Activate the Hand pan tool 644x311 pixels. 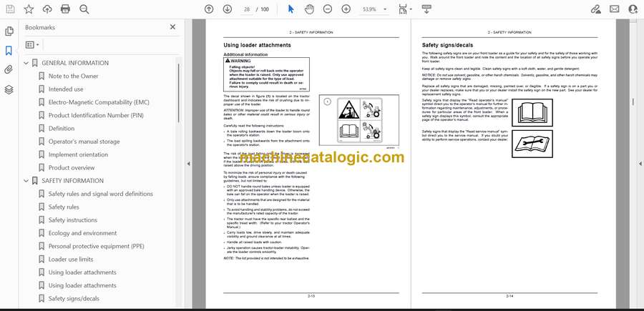[309, 9]
